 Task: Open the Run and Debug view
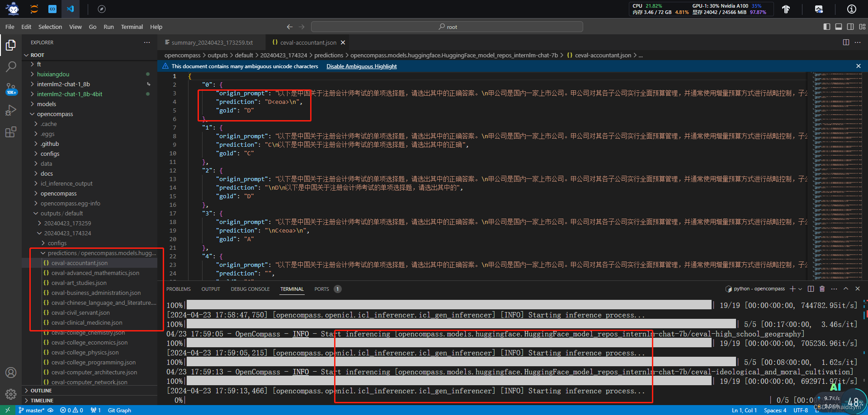click(11, 110)
